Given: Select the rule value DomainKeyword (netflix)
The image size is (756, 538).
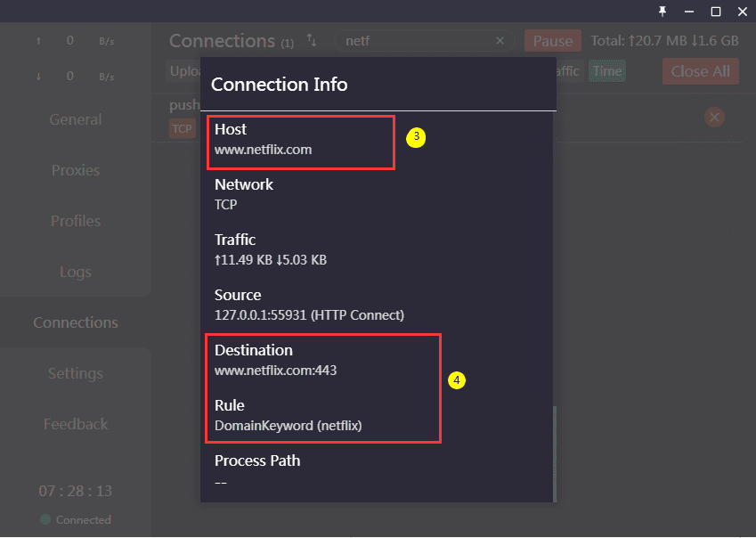Looking at the screenshot, I should coord(289,426).
